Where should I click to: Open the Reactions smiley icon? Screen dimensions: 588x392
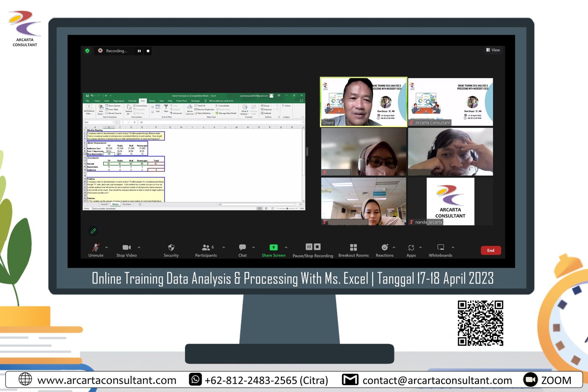384,248
